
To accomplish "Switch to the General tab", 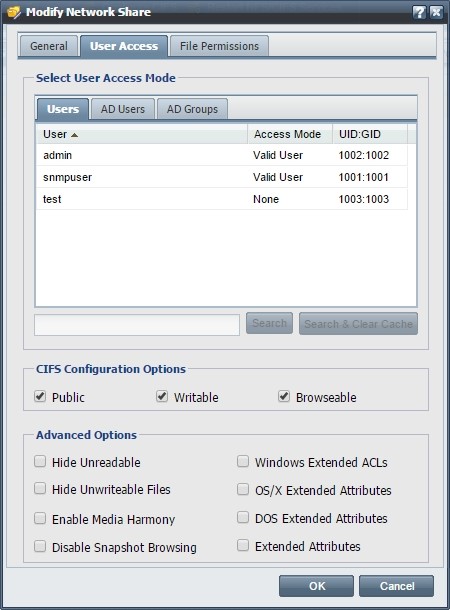I will pyautogui.click(x=49, y=46).
